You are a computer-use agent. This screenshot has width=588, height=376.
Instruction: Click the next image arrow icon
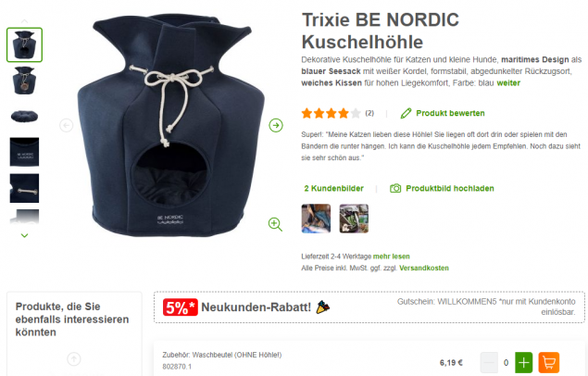pos(276,125)
